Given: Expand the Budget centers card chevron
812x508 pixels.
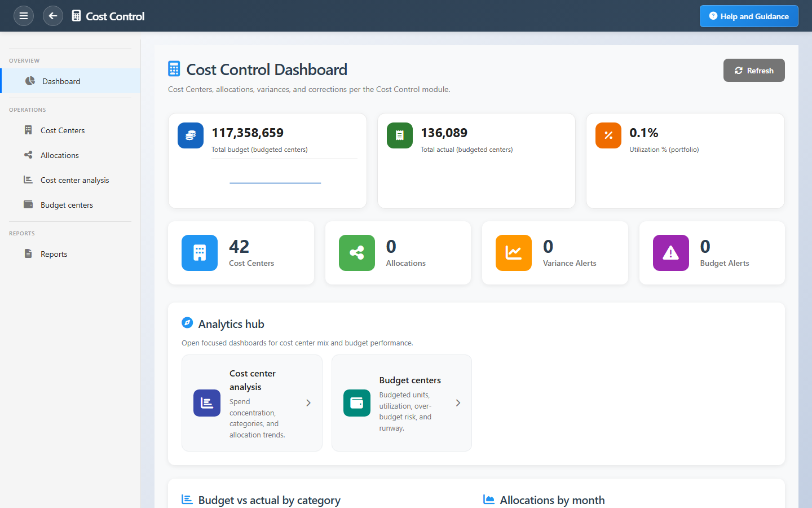Looking at the screenshot, I should pos(458,403).
